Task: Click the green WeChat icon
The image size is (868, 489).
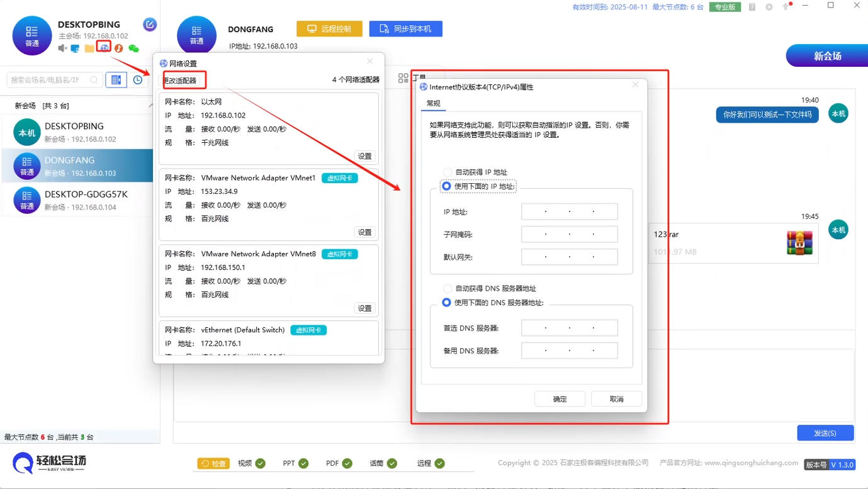Action: pos(133,48)
